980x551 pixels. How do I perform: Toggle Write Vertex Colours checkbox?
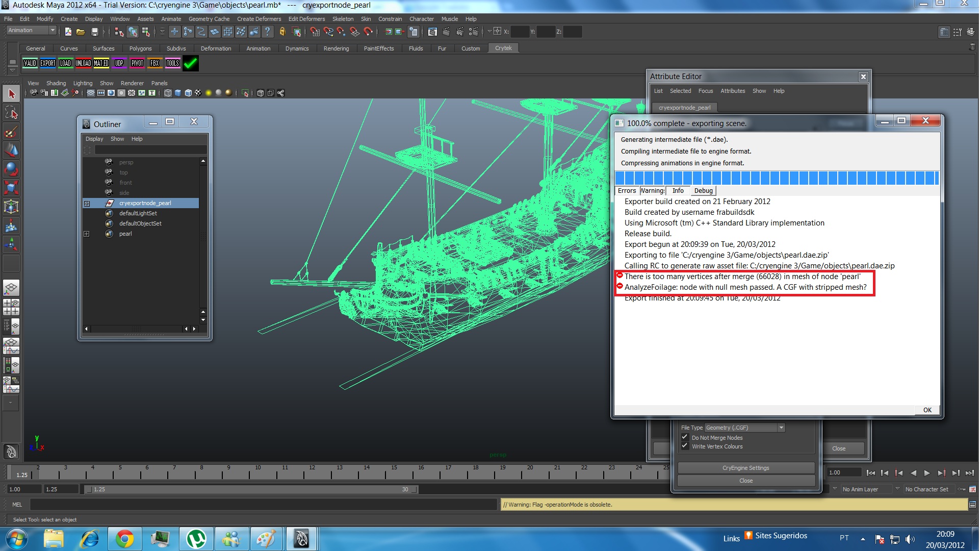(685, 446)
